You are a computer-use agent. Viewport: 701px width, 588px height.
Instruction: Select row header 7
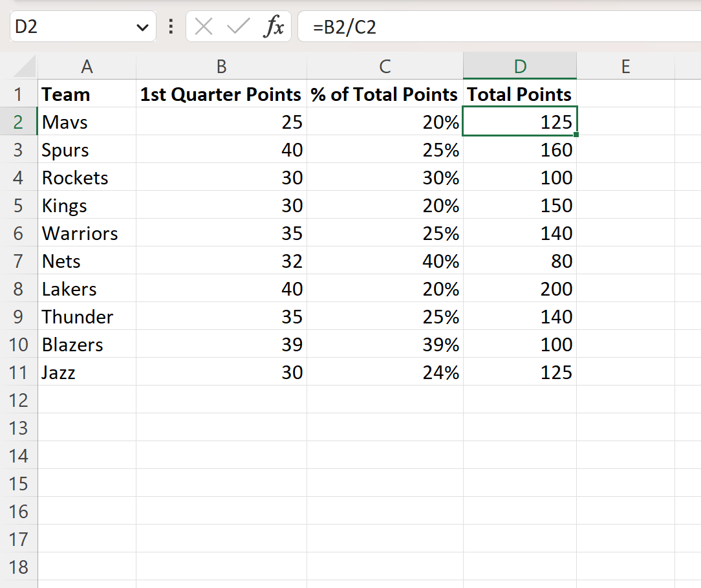click(x=19, y=261)
